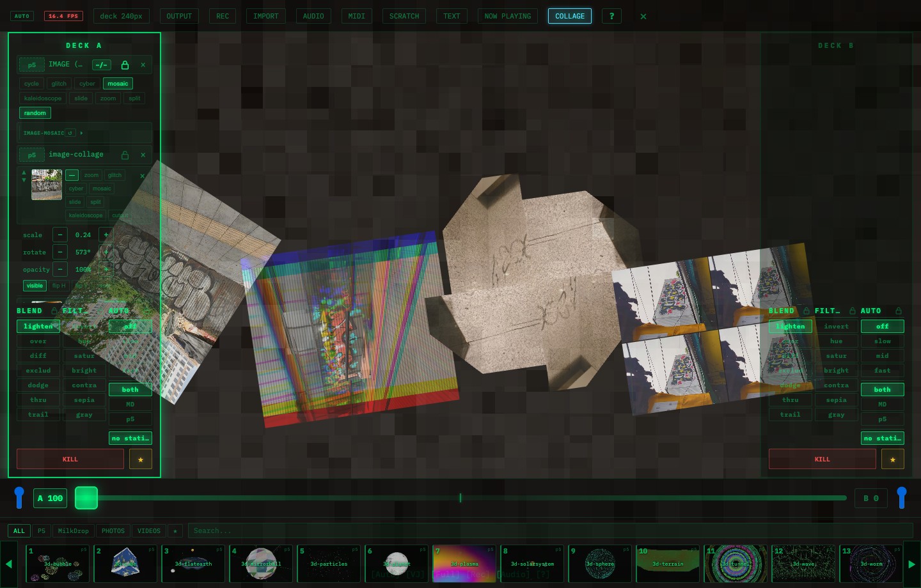Move collage image up with arrow
The image size is (921, 588).
tap(24, 173)
